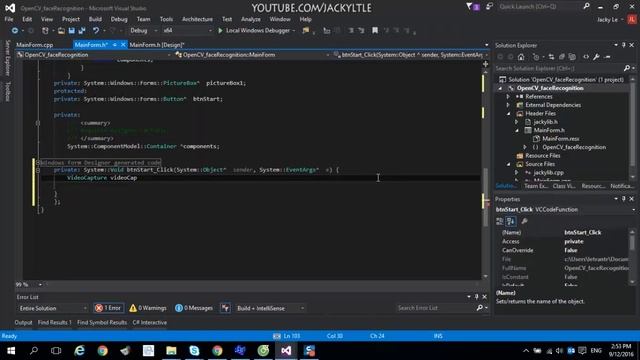Toggle Categorized view in Properties panel
Image resolution: width=640 pixels, height=360 pixels.
[500, 221]
